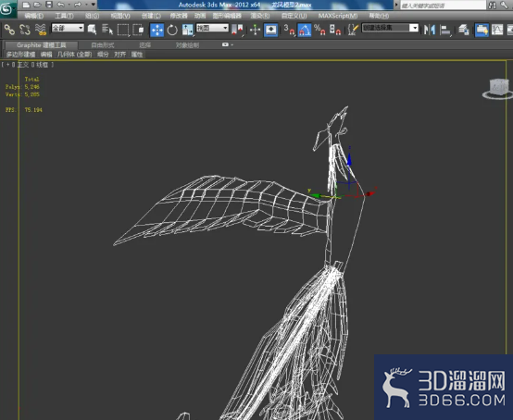Image resolution: width=513 pixels, height=420 pixels.
Task: Open the 属性 ribbon panel
Action: (137, 55)
